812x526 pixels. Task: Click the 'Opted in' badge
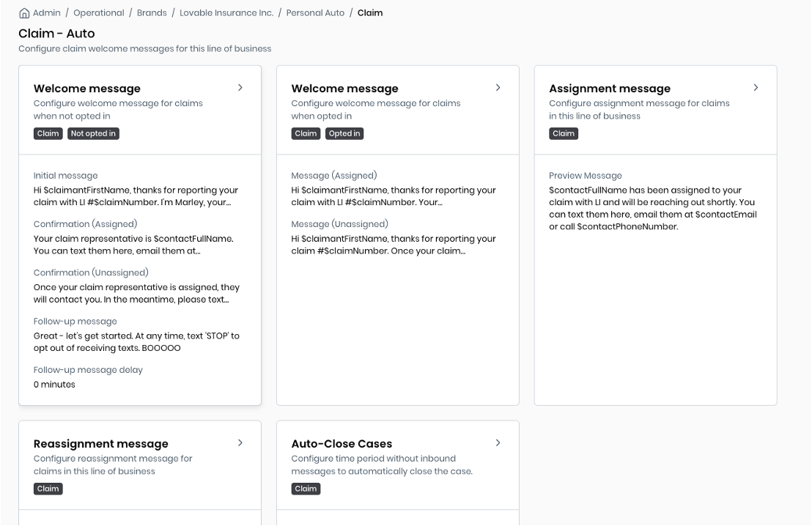tap(344, 133)
